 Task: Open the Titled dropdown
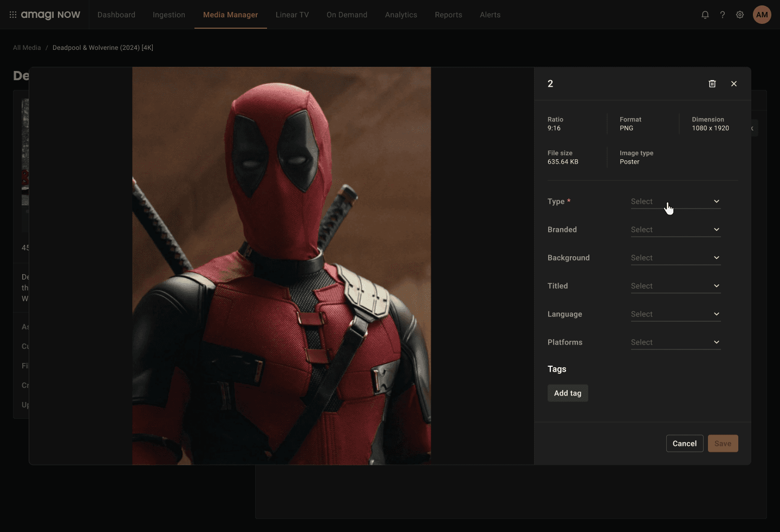point(675,286)
